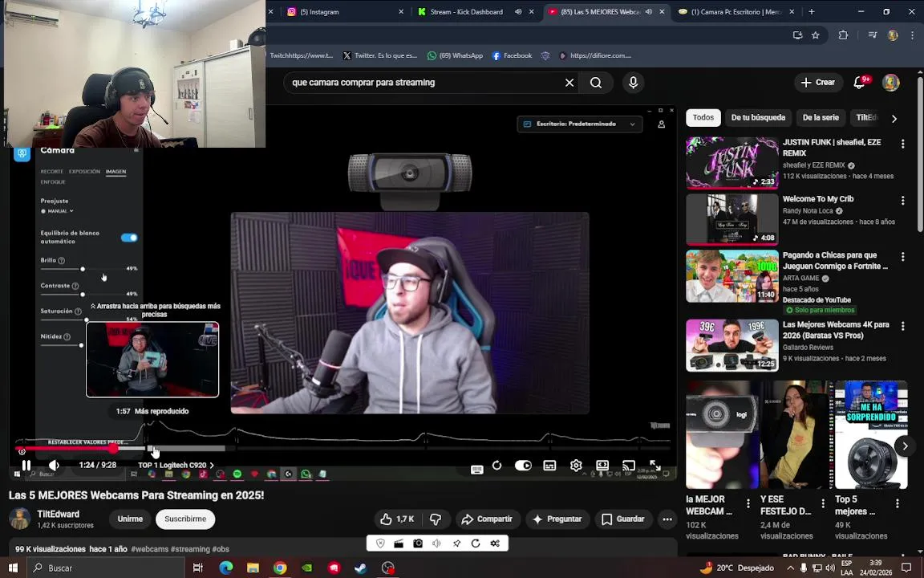Viewport: 924px width, 578px height.
Task: Switch to theater mode
Action: [x=602, y=466]
